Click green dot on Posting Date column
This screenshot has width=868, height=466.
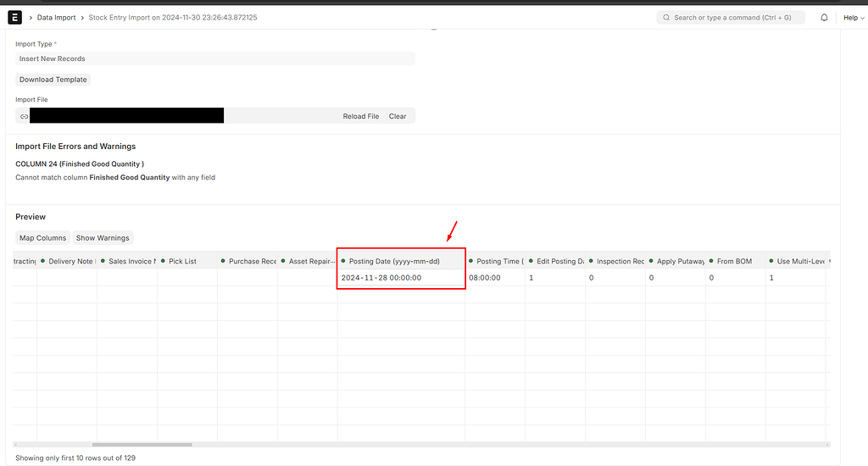tap(343, 261)
